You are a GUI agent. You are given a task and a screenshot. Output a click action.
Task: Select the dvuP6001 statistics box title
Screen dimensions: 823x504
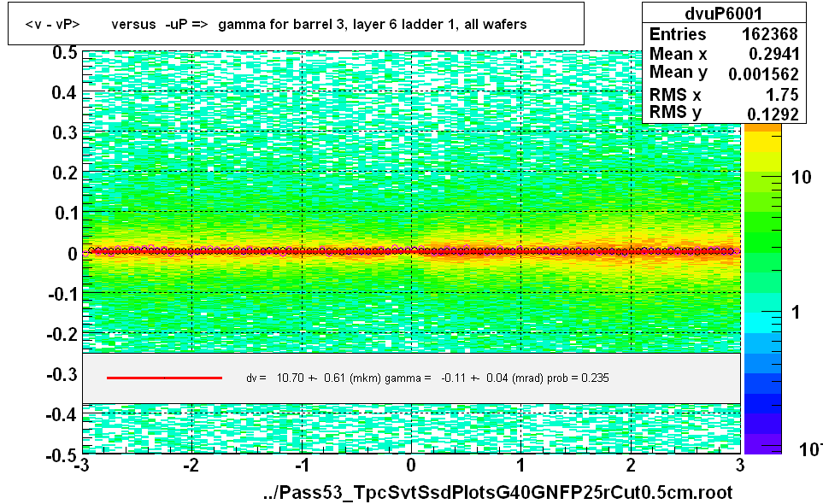[x=723, y=13]
